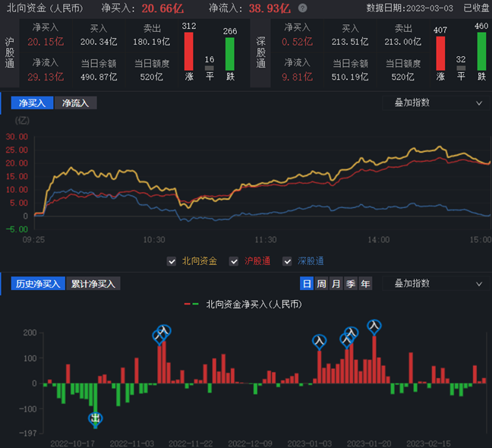Viewport: 492px width, 448px height.
Task: Open the 叠加指数 dropdown above the intraday chart
Action: pos(435,103)
